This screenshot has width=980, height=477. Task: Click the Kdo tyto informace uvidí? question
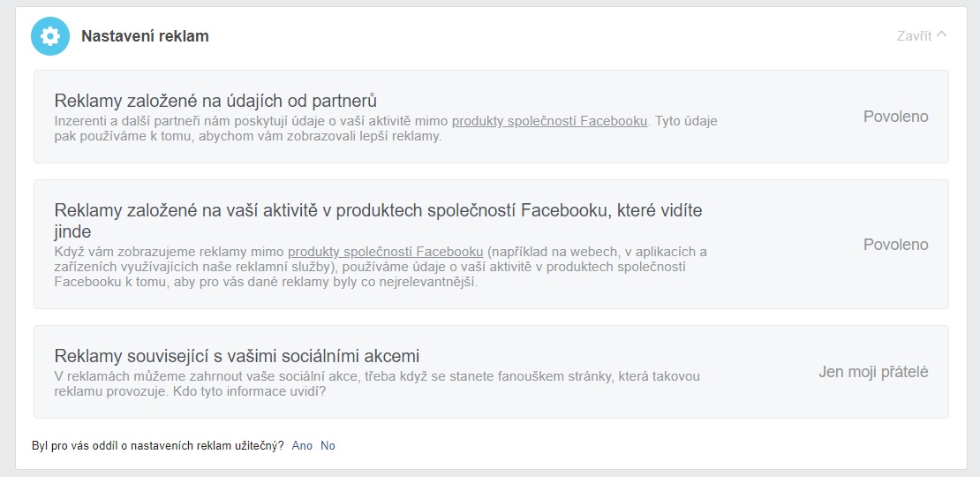(258, 392)
